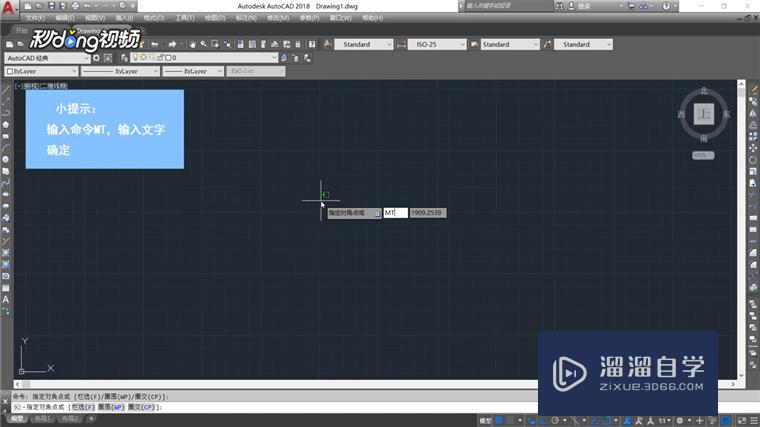Select the Pan hand tool
This screenshot has height=427, width=760.
tap(192, 45)
